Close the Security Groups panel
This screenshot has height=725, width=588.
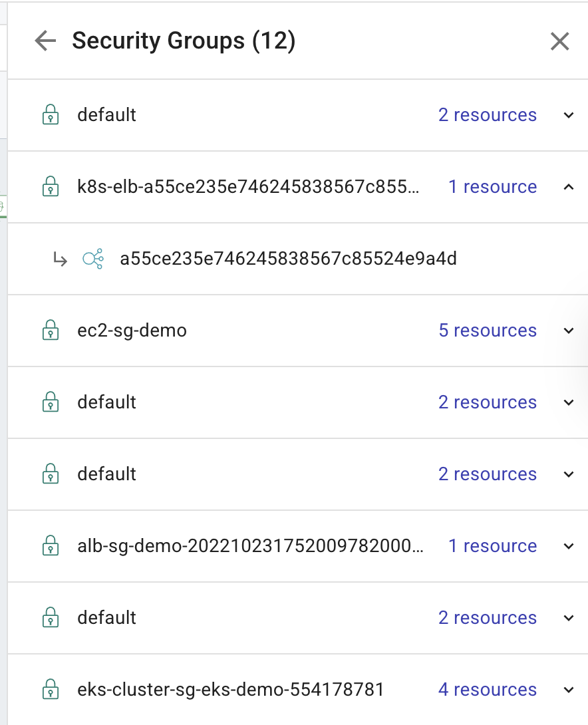559,41
